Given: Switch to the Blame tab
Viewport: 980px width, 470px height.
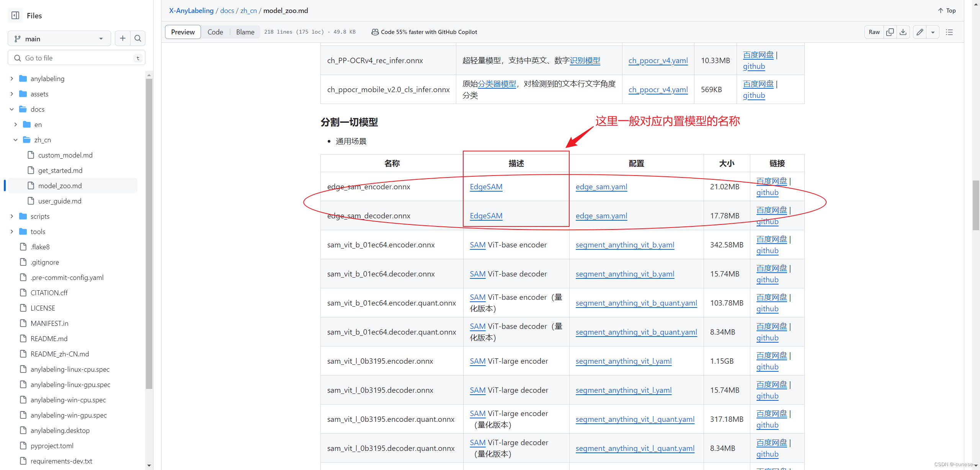Looking at the screenshot, I should click(245, 32).
